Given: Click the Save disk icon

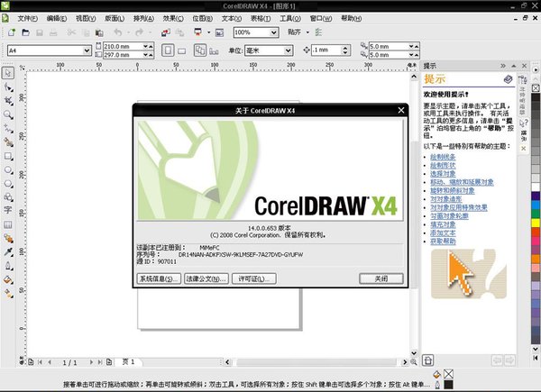Looking at the screenshot, I should pyautogui.click(x=40, y=32).
